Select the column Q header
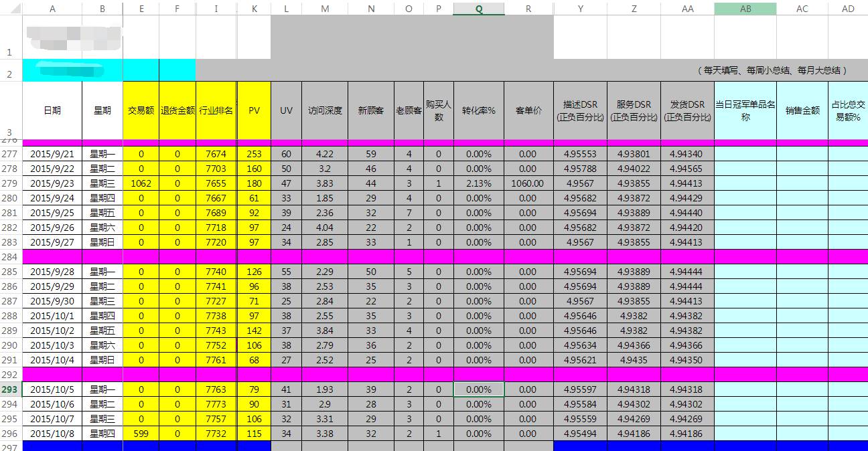Viewport: 868px width, 451px height. pos(478,9)
